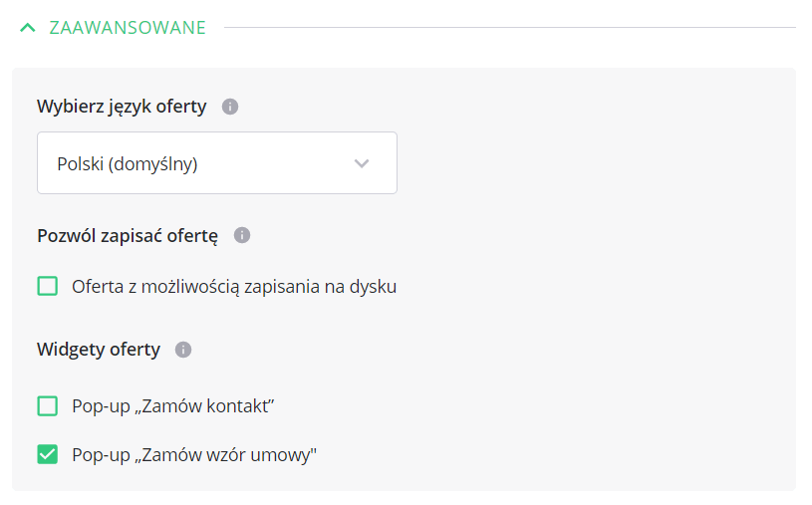Click divider line right of ZAAWANSOWANE header
The width and height of the screenshot is (812, 505).
tap(508, 28)
